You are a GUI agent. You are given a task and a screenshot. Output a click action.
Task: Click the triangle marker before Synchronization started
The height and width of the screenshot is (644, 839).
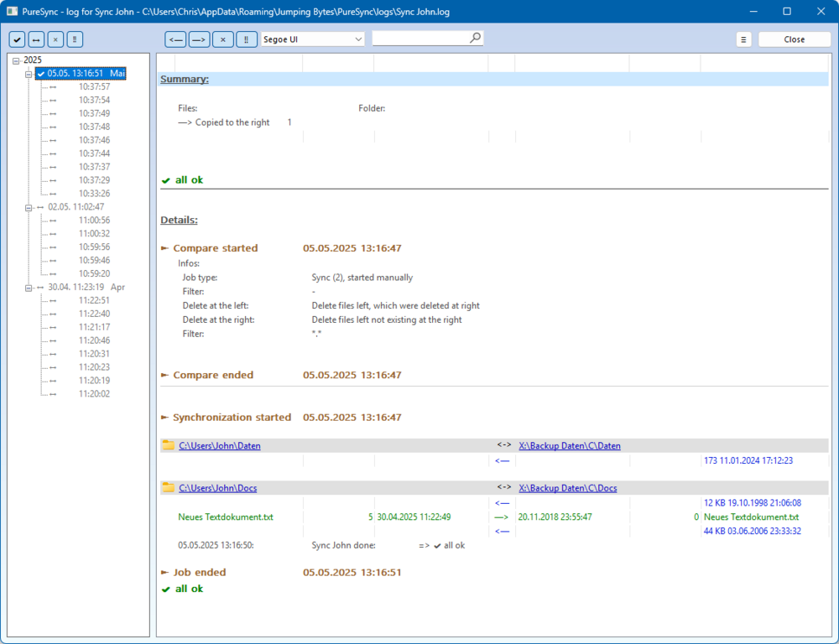pos(164,418)
